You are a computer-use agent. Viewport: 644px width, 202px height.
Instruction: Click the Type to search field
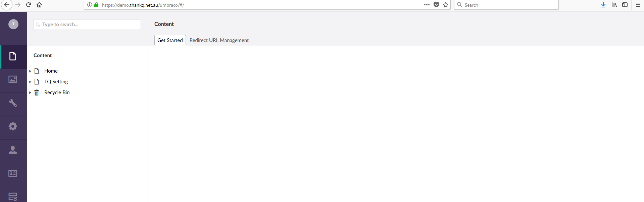(x=87, y=25)
